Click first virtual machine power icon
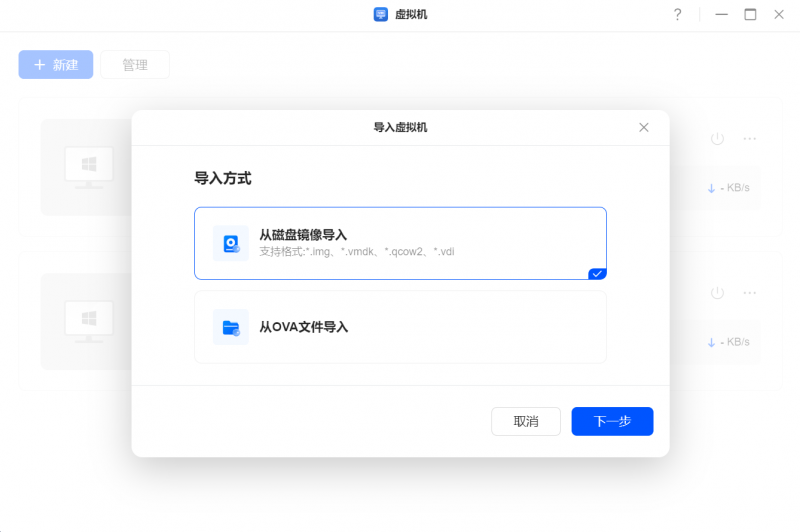Image resolution: width=800 pixels, height=532 pixels. click(x=717, y=138)
